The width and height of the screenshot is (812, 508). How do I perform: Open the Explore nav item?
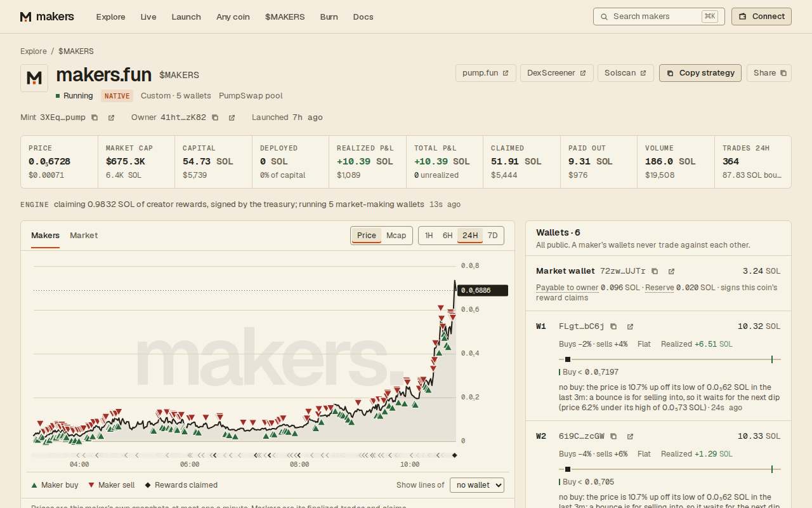point(111,17)
